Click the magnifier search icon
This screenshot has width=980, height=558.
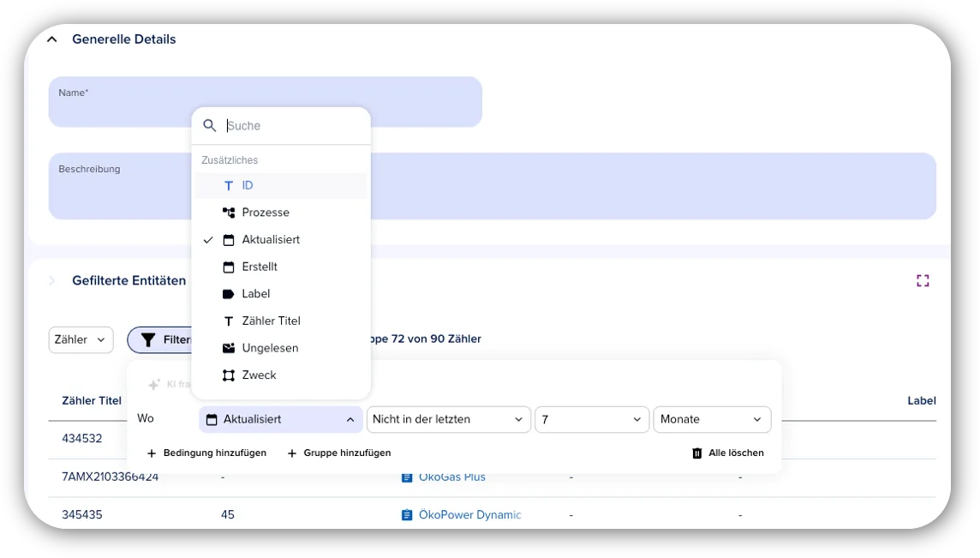pyautogui.click(x=209, y=126)
